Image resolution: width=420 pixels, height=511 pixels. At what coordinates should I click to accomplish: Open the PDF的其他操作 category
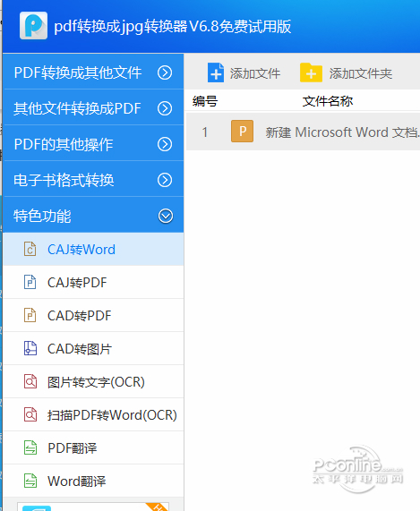click(93, 143)
